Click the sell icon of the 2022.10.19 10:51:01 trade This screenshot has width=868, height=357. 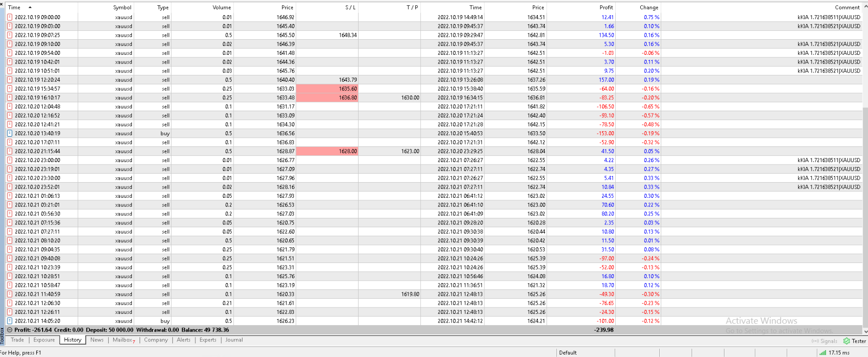click(9, 71)
